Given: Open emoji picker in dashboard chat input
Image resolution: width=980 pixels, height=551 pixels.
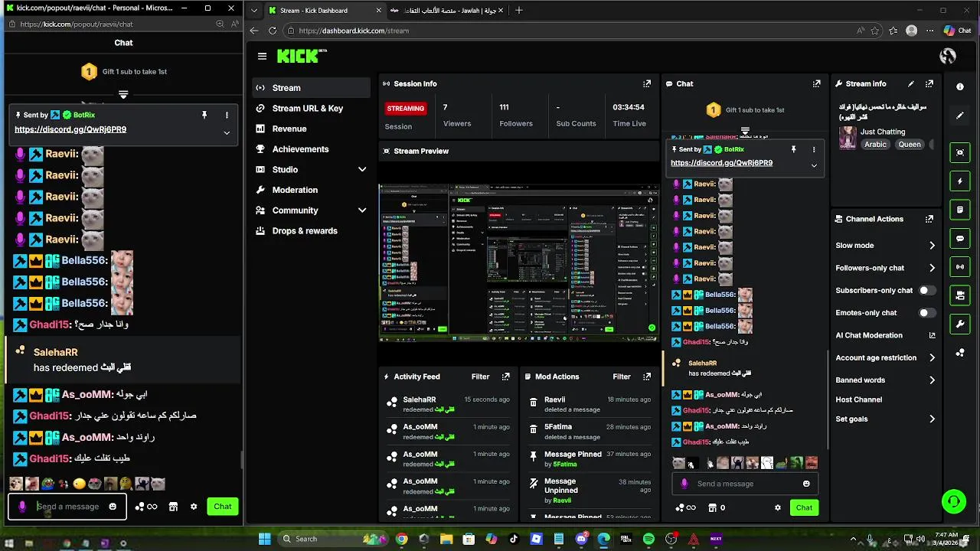Looking at the screenshot, I should 806,484.
